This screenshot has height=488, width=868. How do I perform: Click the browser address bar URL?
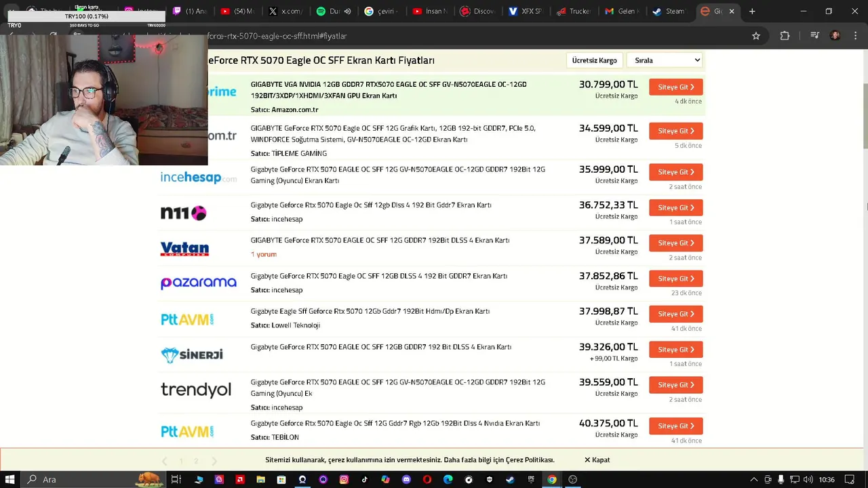[x=277, y=36]
